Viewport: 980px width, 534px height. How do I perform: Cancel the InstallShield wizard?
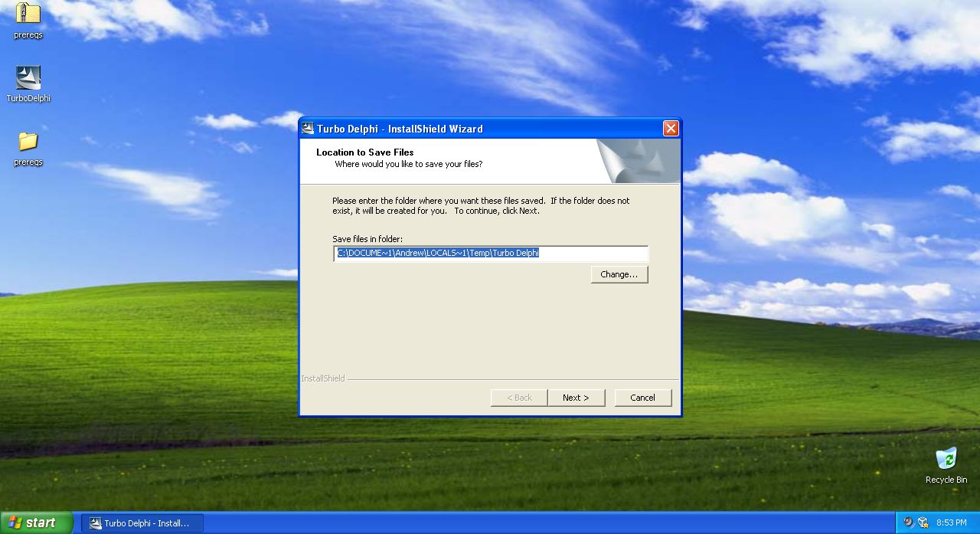[x=642, y=398]
